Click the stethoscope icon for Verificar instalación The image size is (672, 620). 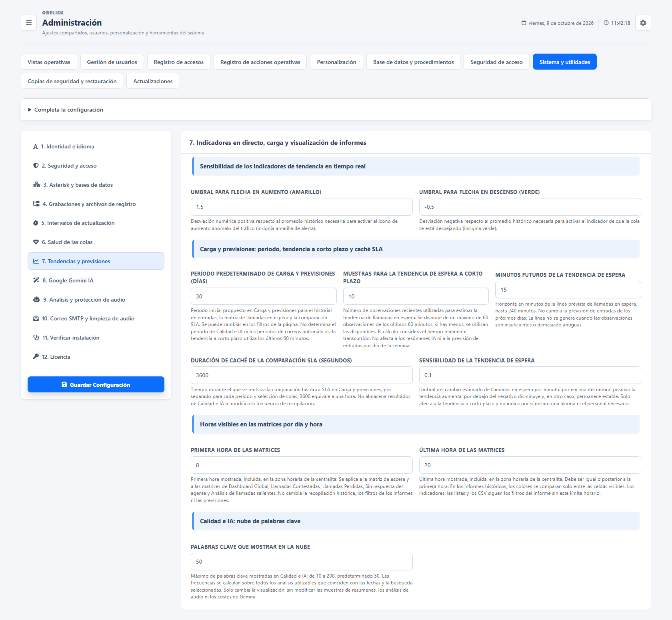pyautogui.click(x=36, y=338)
